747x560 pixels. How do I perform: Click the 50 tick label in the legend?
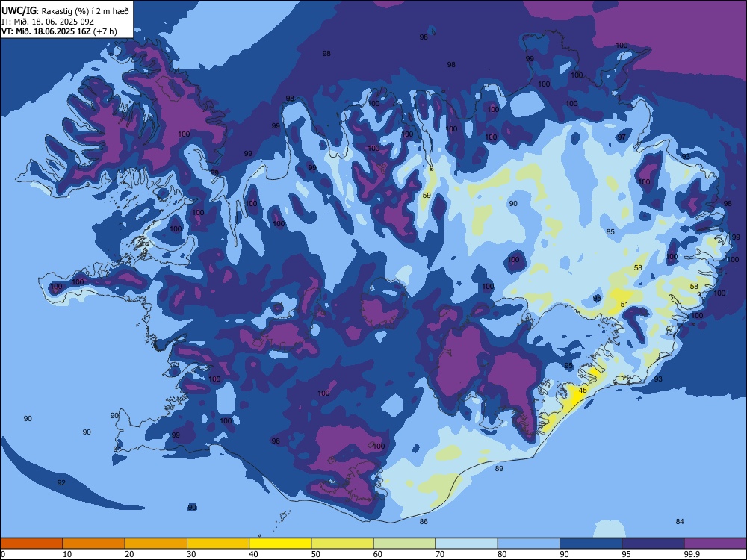[x=315, y=554]
